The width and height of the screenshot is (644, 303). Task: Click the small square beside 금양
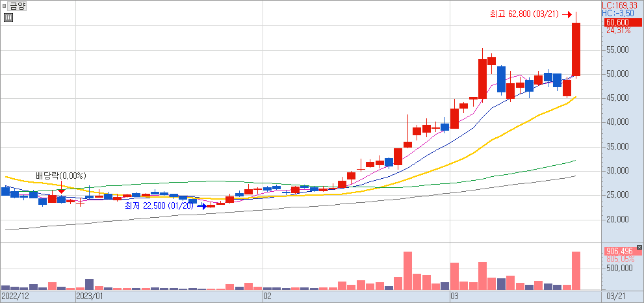(4, 6)
